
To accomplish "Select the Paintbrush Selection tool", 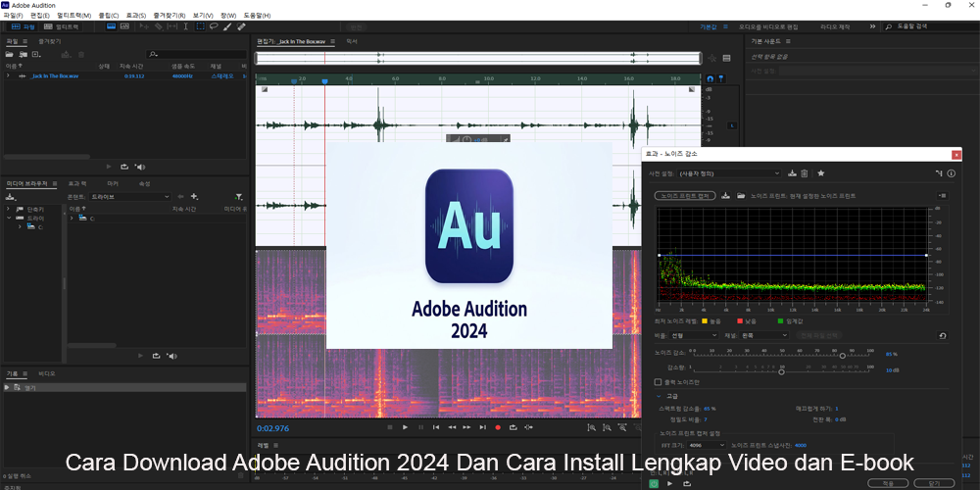I will [227, 26].
